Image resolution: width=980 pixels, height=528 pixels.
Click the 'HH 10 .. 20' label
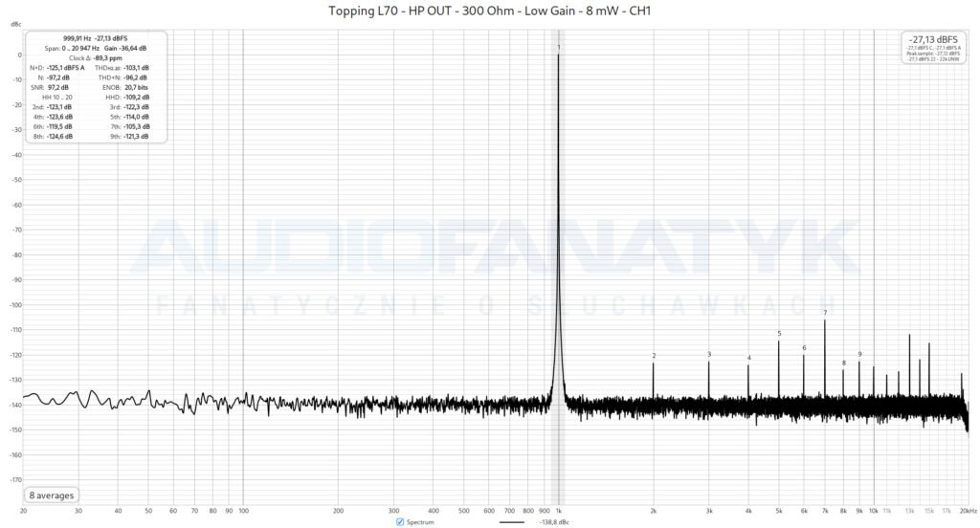(x=56, y=98)
